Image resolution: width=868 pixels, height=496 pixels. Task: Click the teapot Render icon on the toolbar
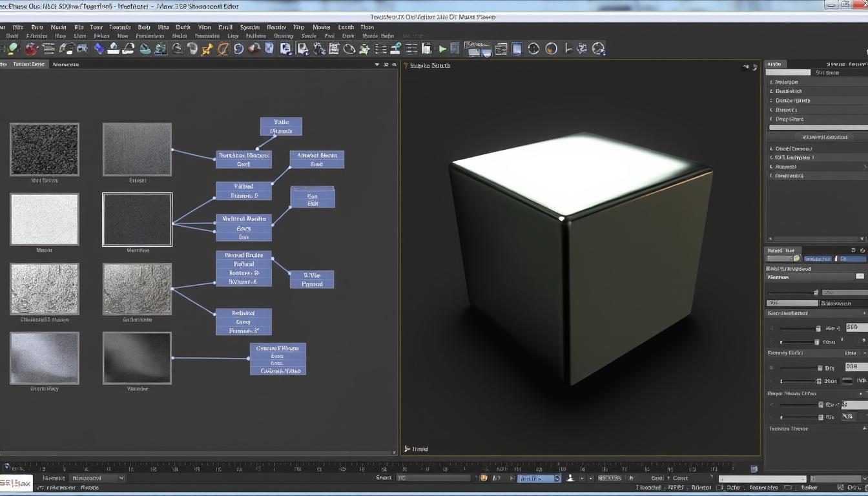pyautogui.click(x=31, y=48)
